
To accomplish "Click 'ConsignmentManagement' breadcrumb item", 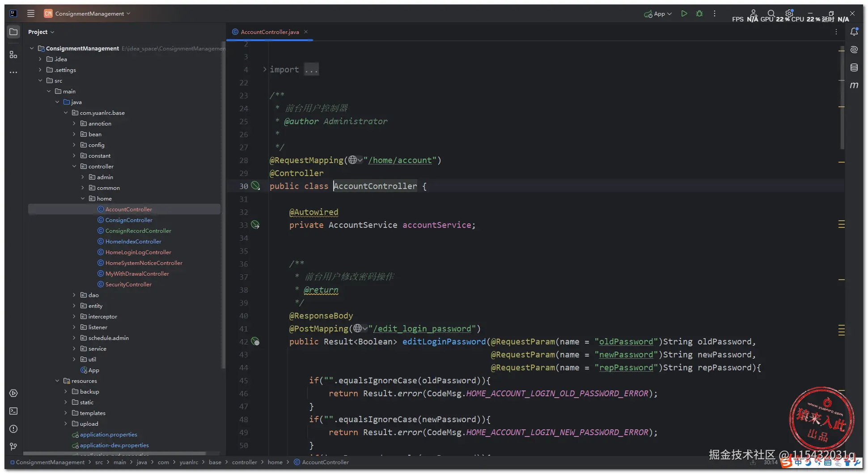I will click(x=50, y=462).
